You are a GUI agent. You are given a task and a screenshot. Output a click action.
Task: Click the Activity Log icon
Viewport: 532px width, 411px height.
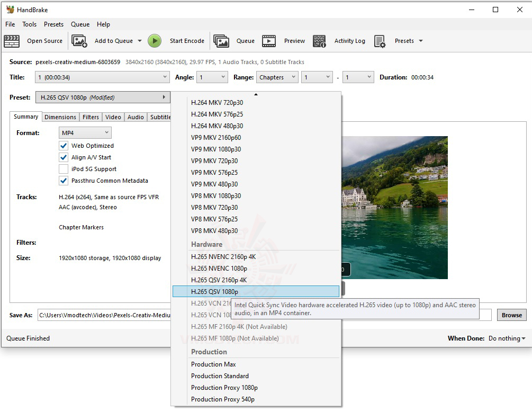(319, 41)
